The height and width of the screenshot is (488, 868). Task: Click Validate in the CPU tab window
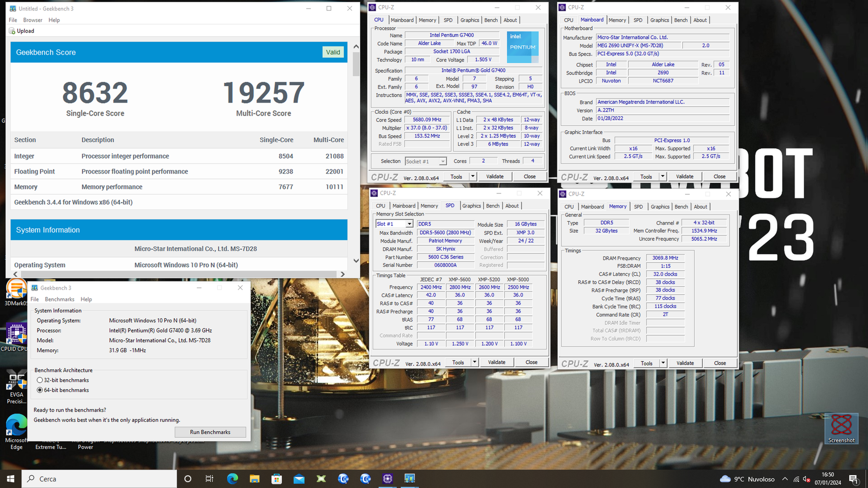pos(495,176)
